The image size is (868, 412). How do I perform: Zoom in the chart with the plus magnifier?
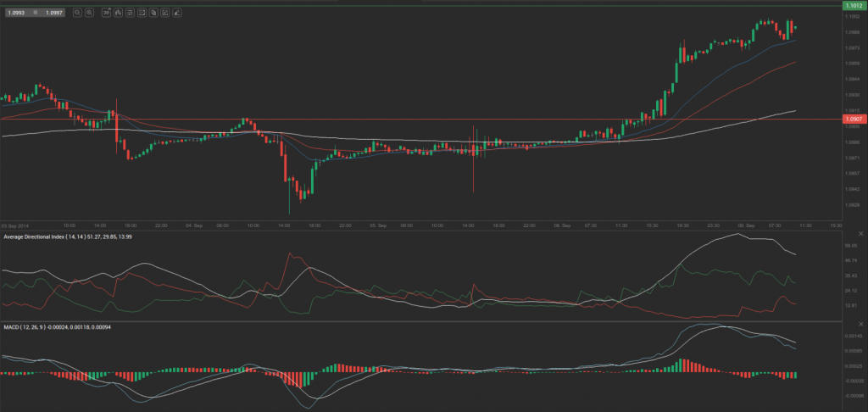89,12
